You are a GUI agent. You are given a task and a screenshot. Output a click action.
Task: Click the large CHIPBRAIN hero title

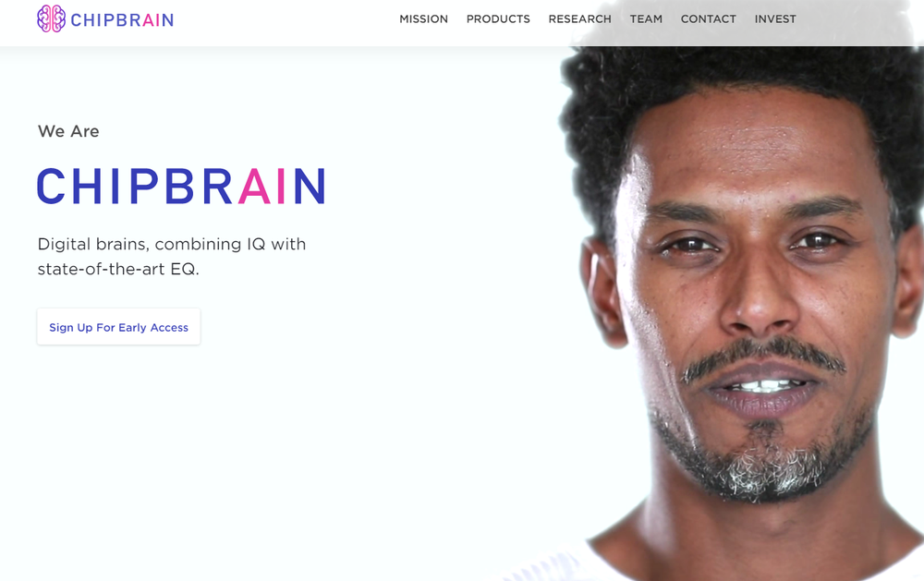coord(181,187)
